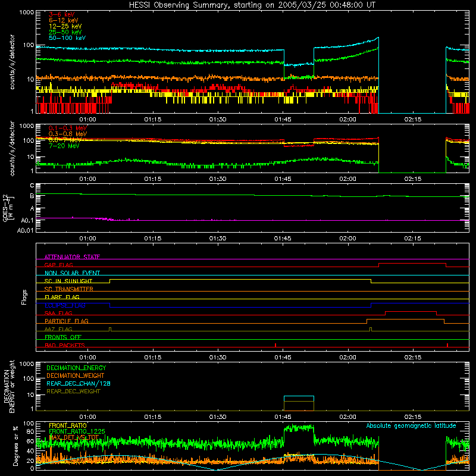Select the SAA_FLAG label

tap(58, 313)
